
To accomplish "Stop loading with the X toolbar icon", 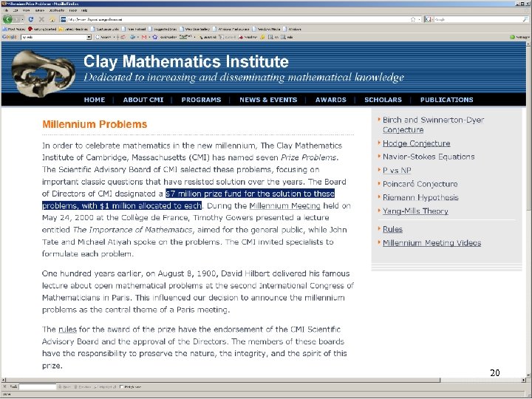I will (41, 19).
